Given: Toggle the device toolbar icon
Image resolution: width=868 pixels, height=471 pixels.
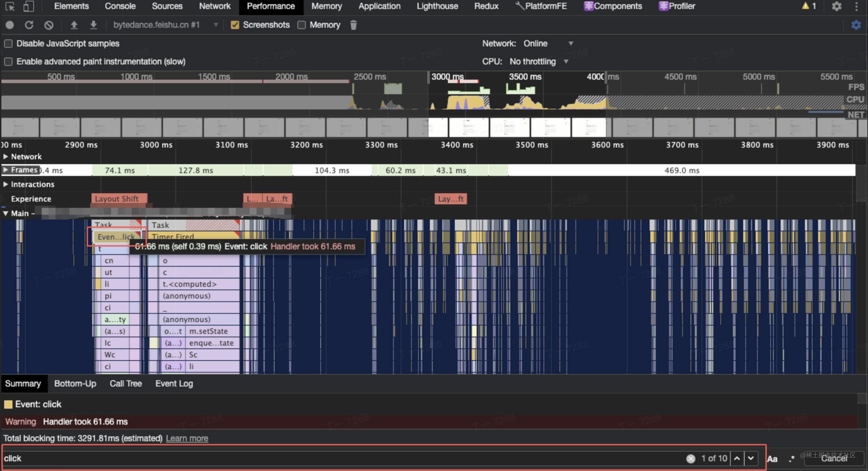Looking at the screenshot, I should pyautogui.click(x=28, y=6).
